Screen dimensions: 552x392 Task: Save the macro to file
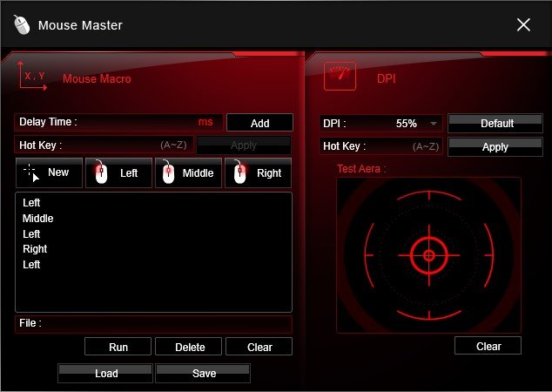(203, 374)
